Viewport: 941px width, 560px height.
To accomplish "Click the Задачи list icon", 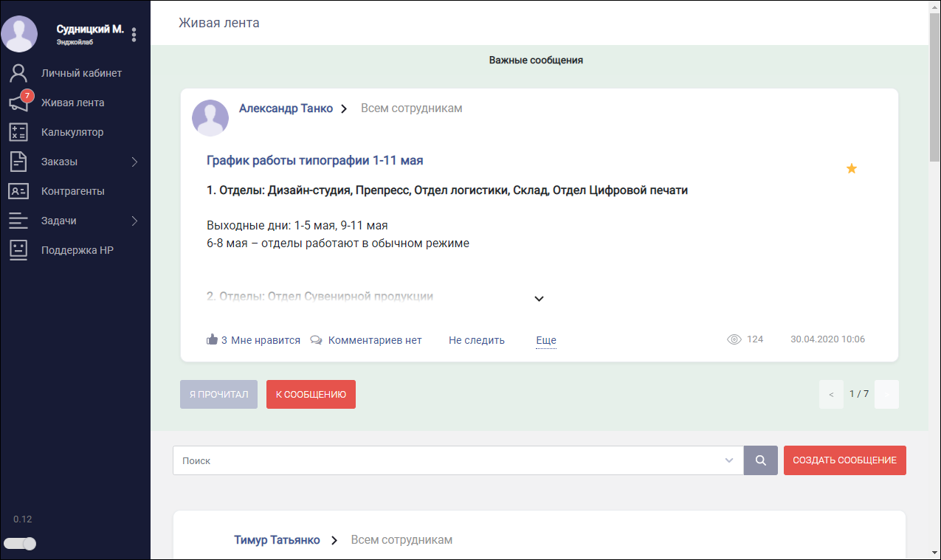I will 18,221.
